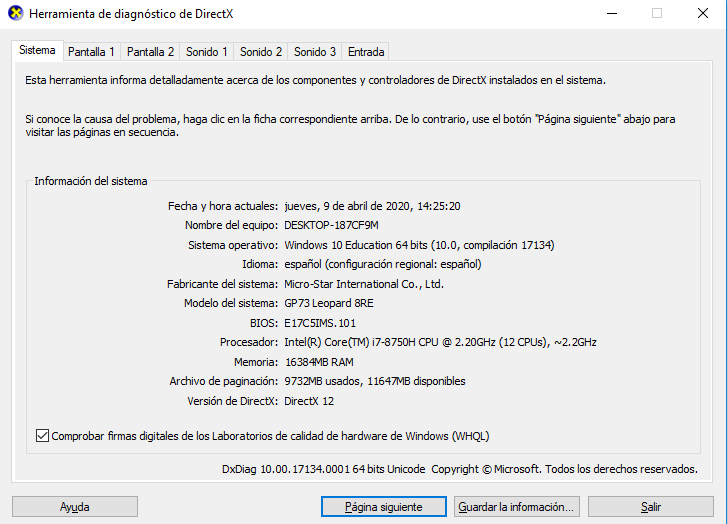This screenshot has width=728, height=524.
Task: Open the Sonido 1 tab
Action: pos(207,52)
